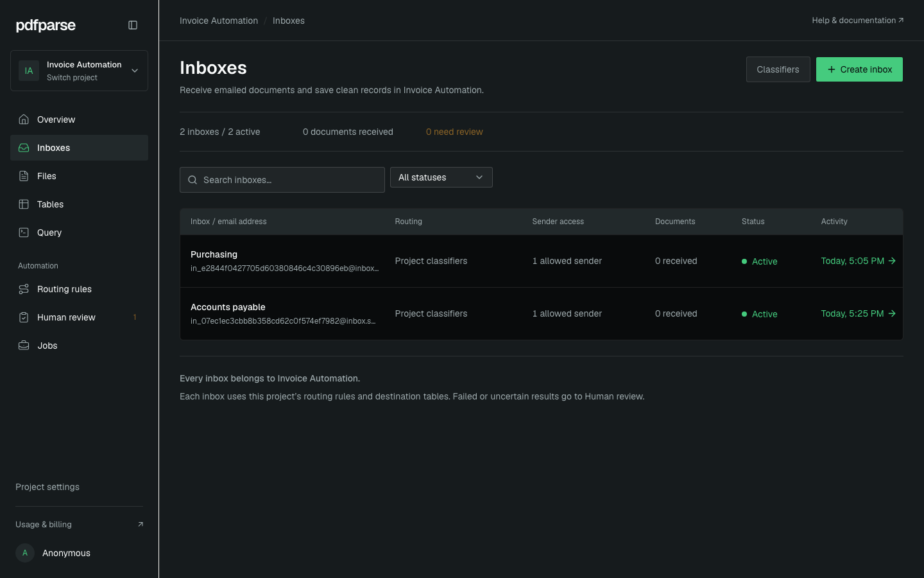Click the 2 inboxes / 2 active summary

click(x=220, y=132)
